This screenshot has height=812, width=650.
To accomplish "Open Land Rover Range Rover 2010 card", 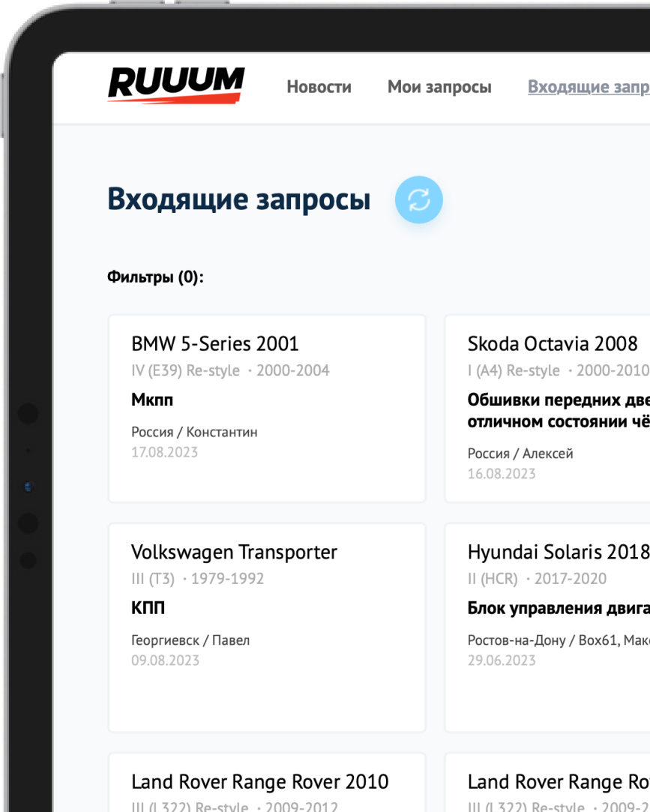I will click(267, 783).
